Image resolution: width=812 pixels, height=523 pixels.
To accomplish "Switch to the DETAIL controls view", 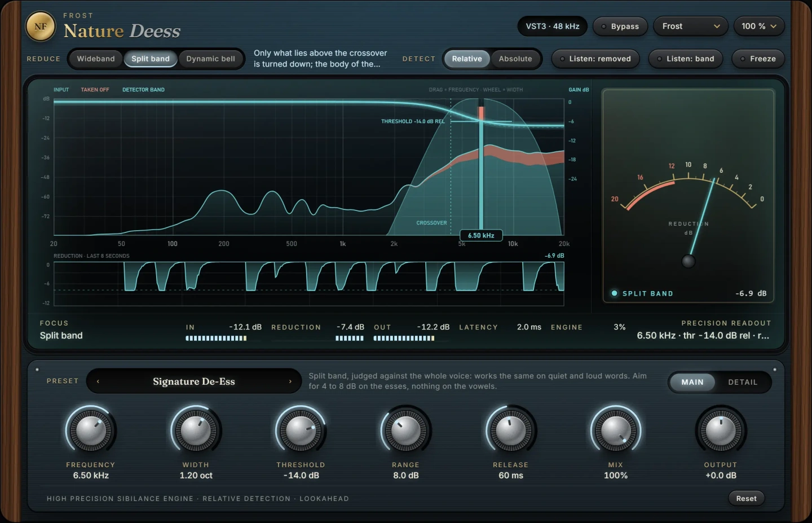I will 743,382.
